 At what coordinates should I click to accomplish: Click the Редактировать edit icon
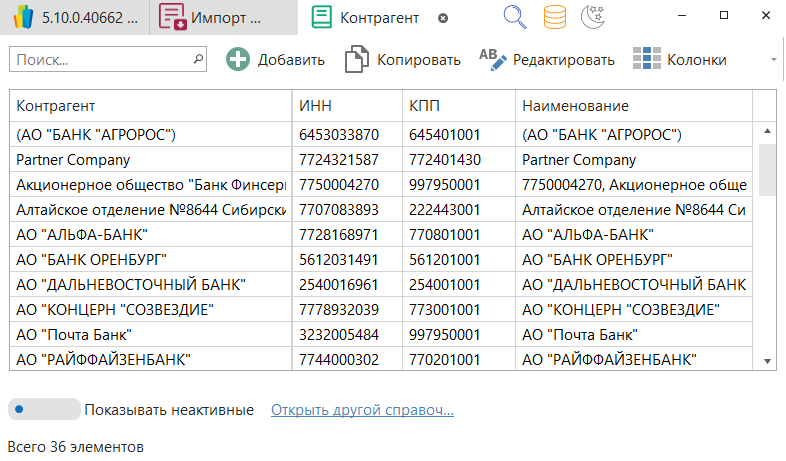coord(493,59)
